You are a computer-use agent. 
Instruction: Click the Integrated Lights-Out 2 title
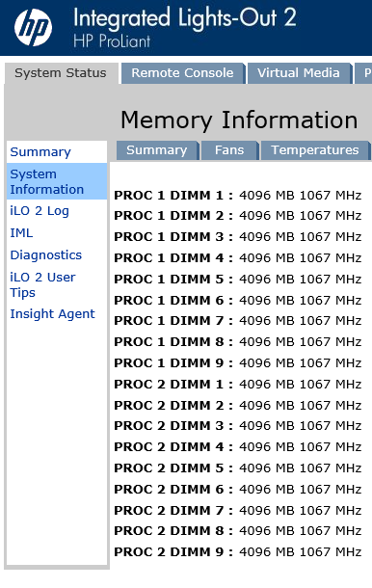[185, 17]
